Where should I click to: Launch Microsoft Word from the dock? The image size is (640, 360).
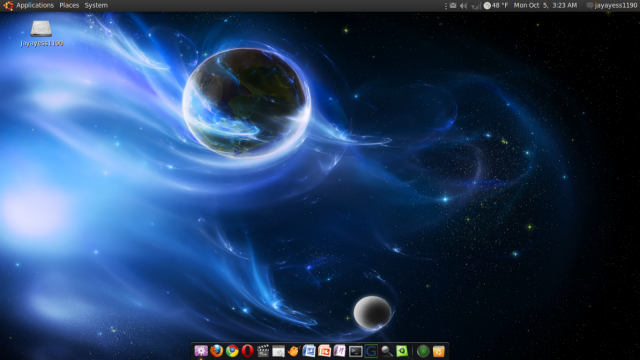point(309,351)
